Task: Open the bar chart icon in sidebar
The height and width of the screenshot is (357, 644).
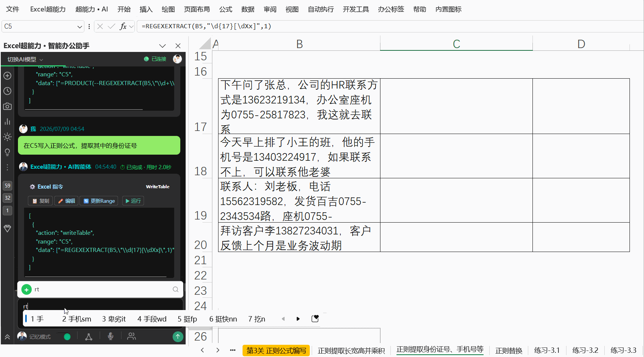Action: click(7, 121)
